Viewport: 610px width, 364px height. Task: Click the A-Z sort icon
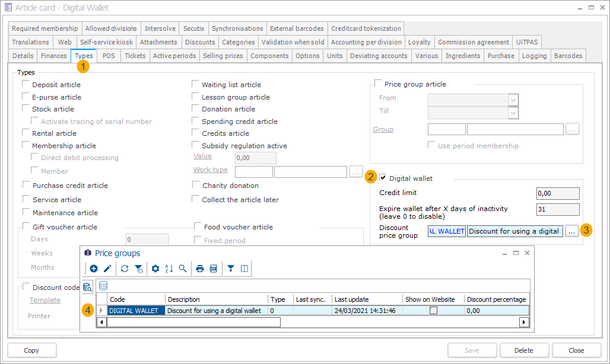[169, 269]
